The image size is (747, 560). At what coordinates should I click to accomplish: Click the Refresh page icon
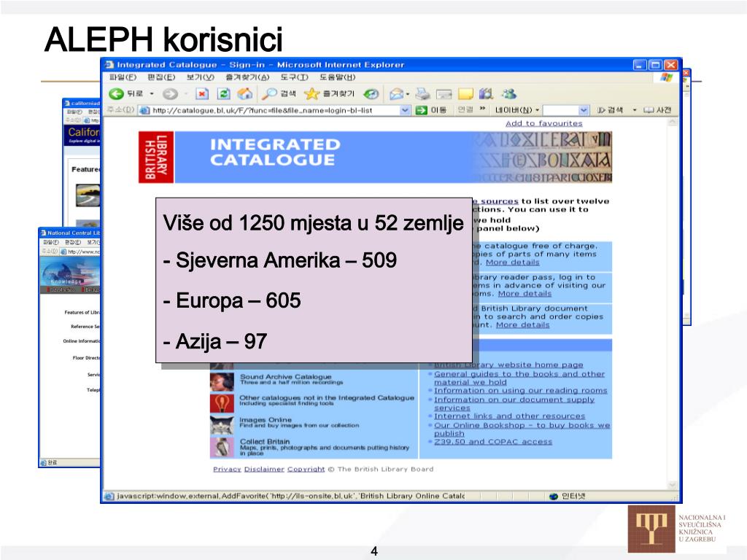(x=223, y=94)
